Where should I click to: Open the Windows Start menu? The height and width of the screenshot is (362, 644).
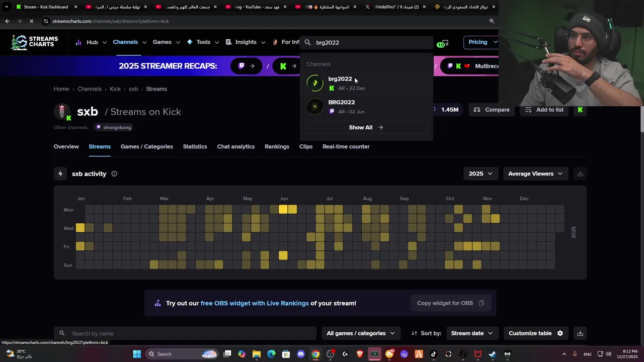tap(137, 354)
